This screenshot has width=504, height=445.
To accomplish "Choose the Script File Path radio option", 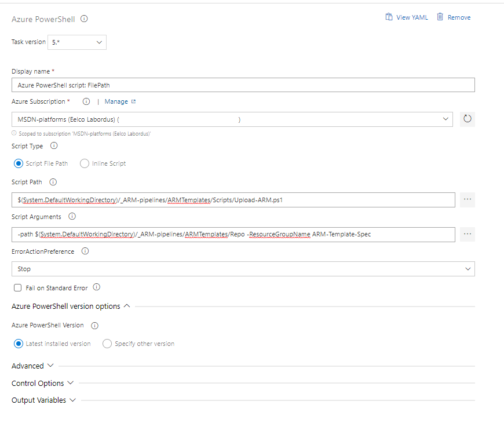I will click(19, 163).
